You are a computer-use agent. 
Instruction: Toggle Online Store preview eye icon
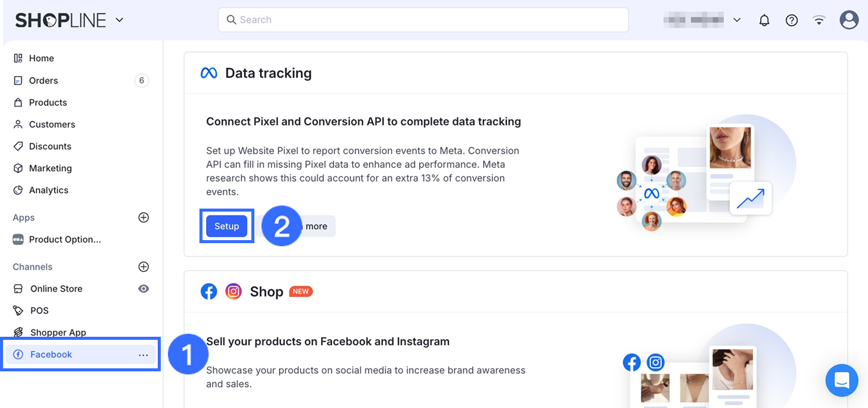[x=143, y=289]
